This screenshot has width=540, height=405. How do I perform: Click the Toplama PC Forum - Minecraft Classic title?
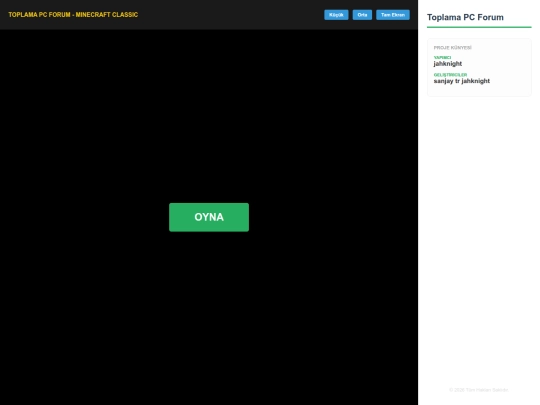[73, 15]
